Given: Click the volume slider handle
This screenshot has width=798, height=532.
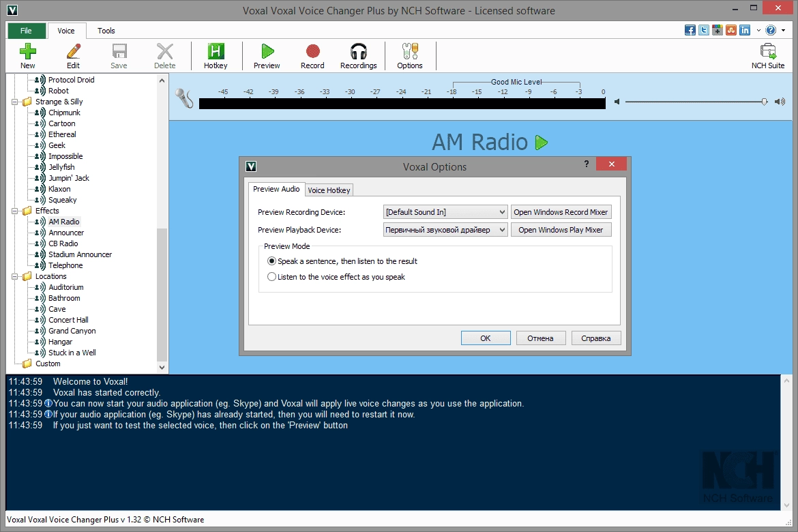Looking at the screenshot, I should click(765, 102).
